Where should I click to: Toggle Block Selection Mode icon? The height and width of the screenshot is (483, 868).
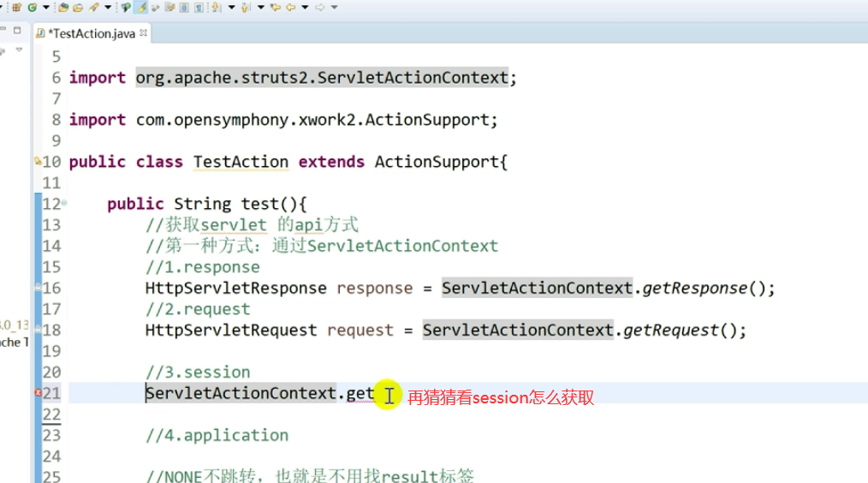184,8
